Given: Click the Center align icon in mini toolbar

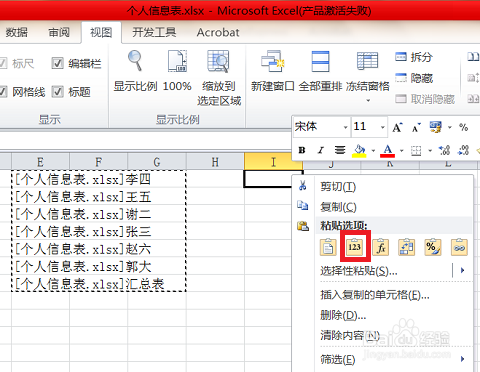Looking at the screenshot, I should click(340, 150).
